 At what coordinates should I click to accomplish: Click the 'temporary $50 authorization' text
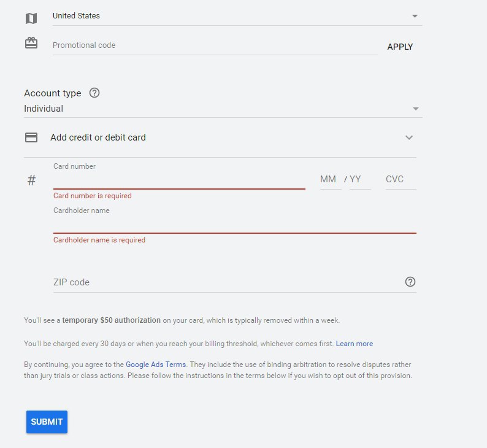tap(112, 320)
